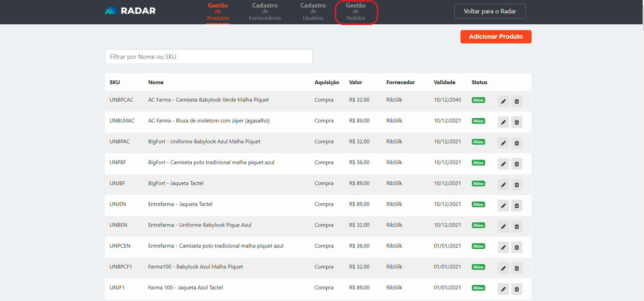644x301 pixels.
Task: Remove the UNBEN product via trash icon
Action: [517, 226]
